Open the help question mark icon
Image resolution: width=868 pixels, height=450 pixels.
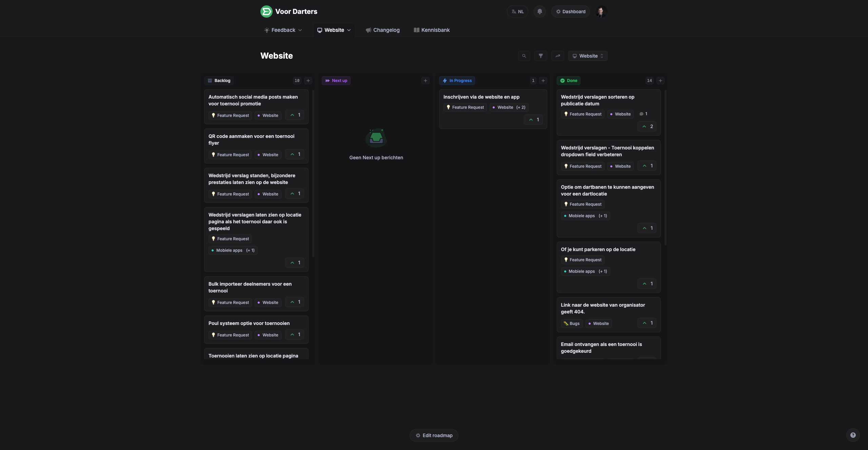tap(853, 435)
